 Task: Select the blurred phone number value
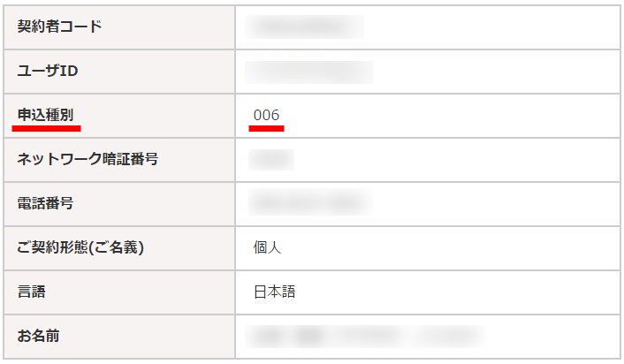tap(308, 204)
